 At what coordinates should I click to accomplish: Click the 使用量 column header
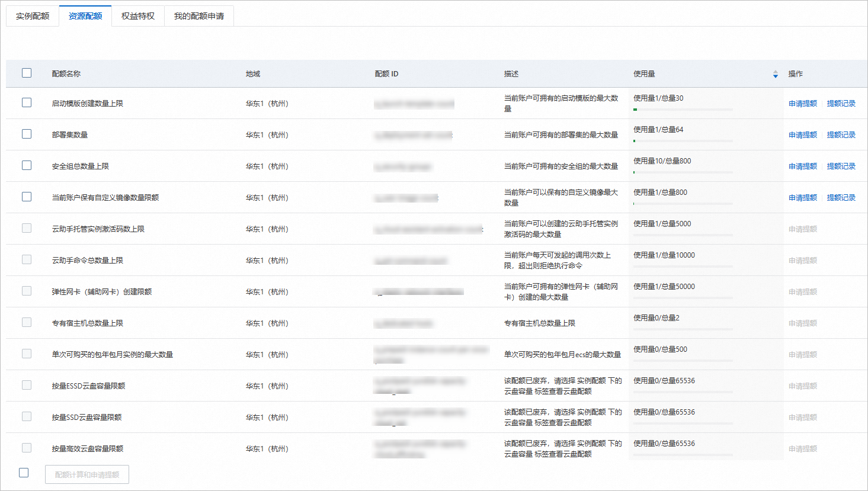pos(644,74)
